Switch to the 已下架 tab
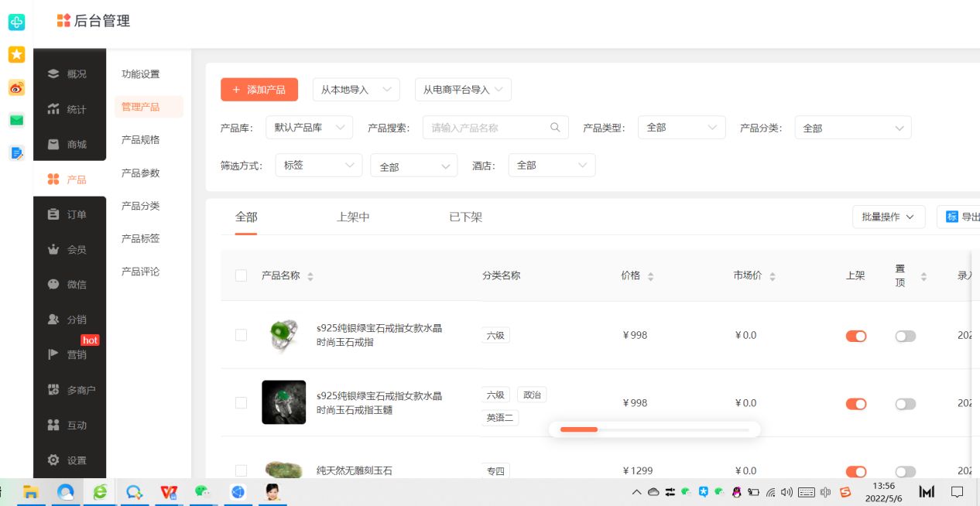Viewport: 980px width, 506px height. coord(464,217)
